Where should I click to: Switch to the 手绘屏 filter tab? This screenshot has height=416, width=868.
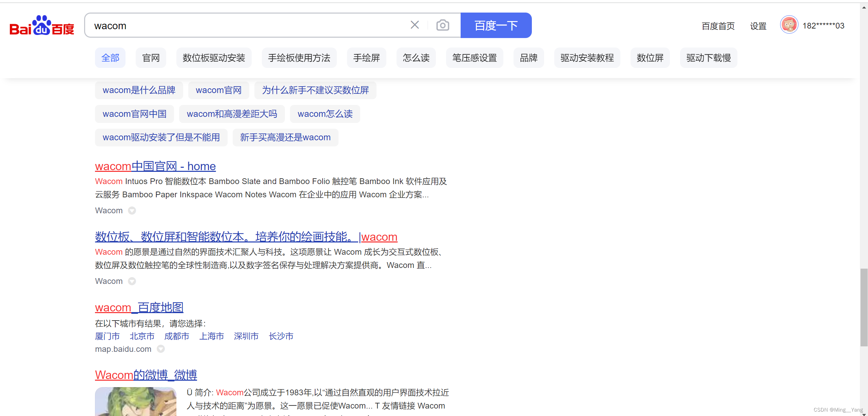pos(366,58)
